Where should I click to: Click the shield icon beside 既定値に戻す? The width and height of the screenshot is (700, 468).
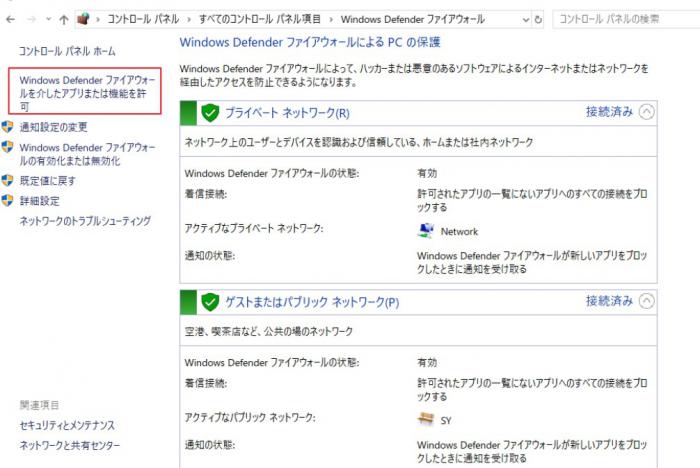8,180
